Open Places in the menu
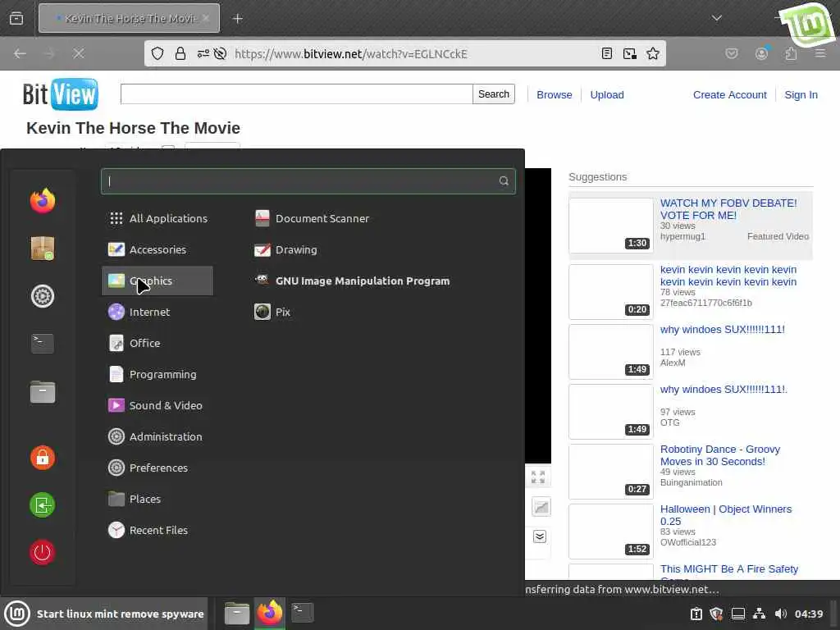The height and width of the screenshot is (630, 840). 157,499
